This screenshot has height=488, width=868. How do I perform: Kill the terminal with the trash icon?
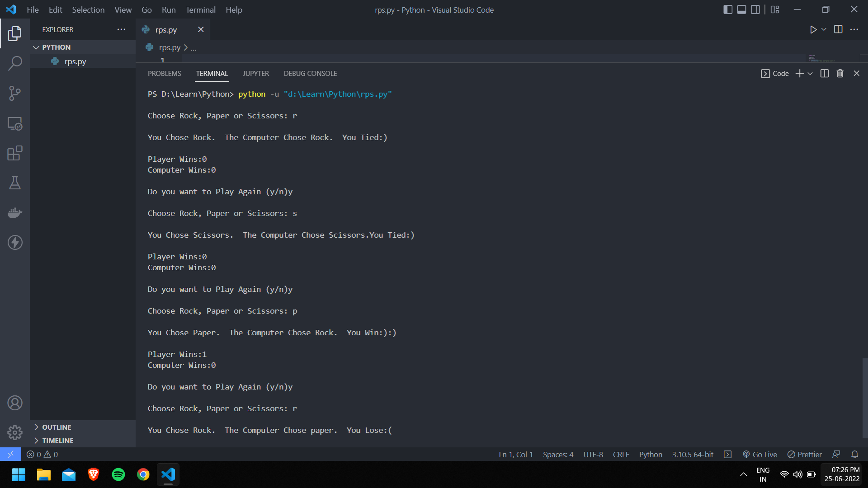[840, 73]
